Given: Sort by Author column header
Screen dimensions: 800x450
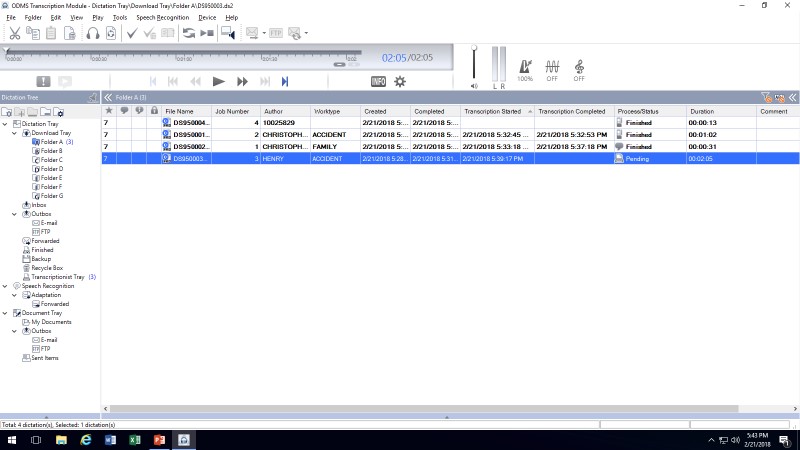Looking at the screenshot, I should [x=285, y=111].
